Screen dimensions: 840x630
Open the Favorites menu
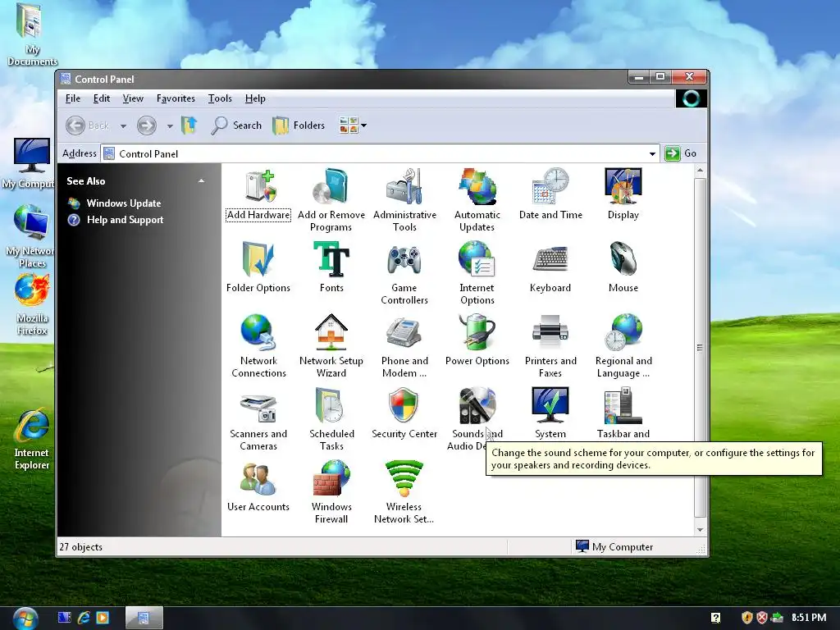[176, 98]
